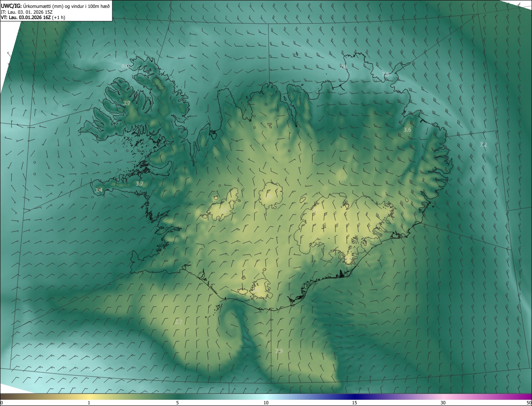Click the 3.7 value beside the 3.4 label
This screenshot has width=532, height=406.
(x=140, y=183)
